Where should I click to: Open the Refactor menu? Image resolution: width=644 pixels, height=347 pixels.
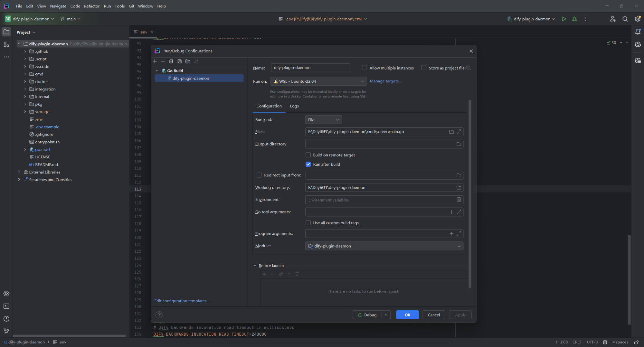(x=92, y=6)
